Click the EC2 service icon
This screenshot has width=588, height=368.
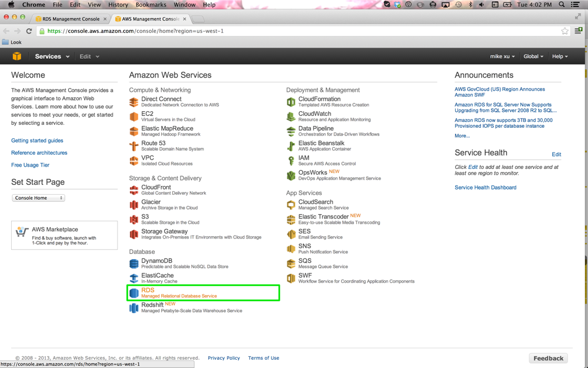134,117
